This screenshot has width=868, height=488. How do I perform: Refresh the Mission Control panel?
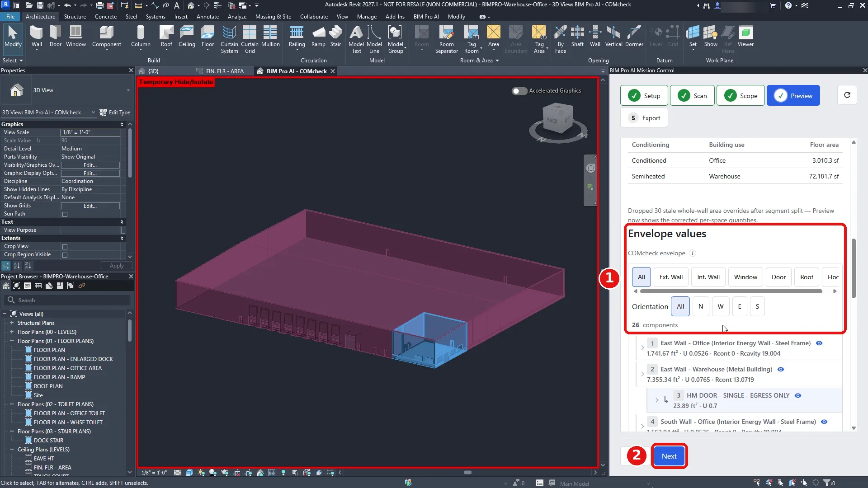click(x=847, y=95)
